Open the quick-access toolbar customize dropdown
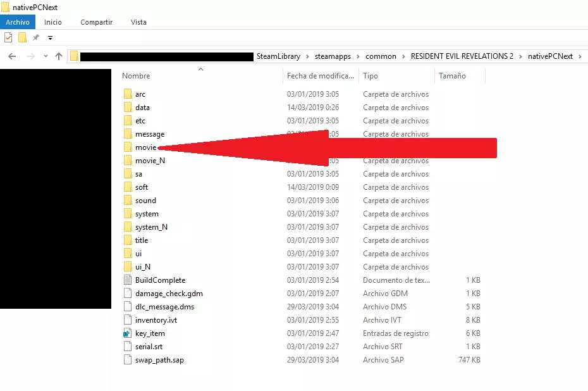 point(50,37)
